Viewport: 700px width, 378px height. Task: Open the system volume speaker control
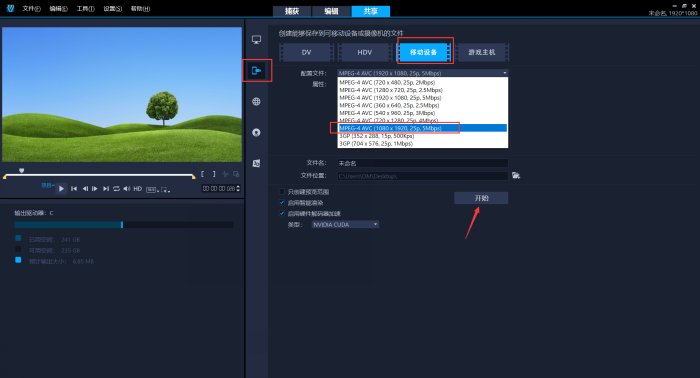(127, 189)
